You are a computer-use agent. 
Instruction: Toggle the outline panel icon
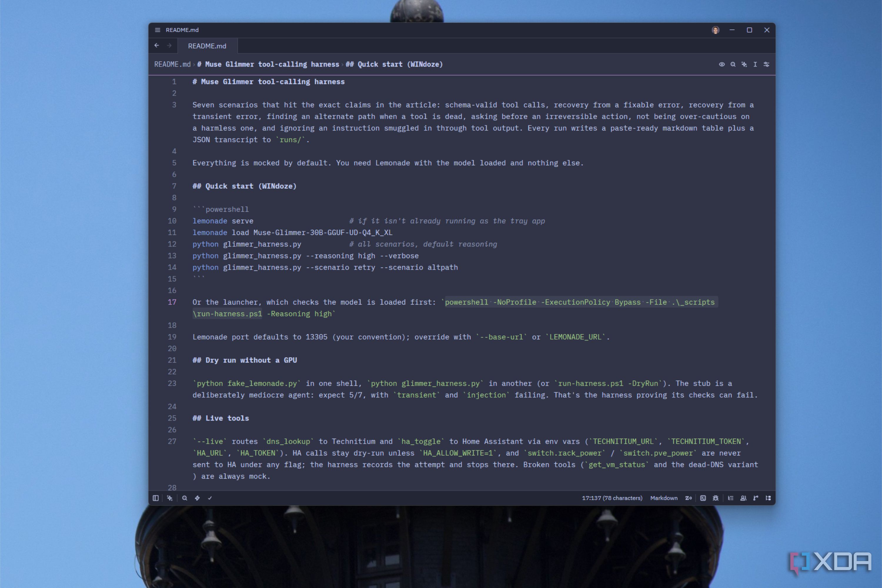click(731, 498)
